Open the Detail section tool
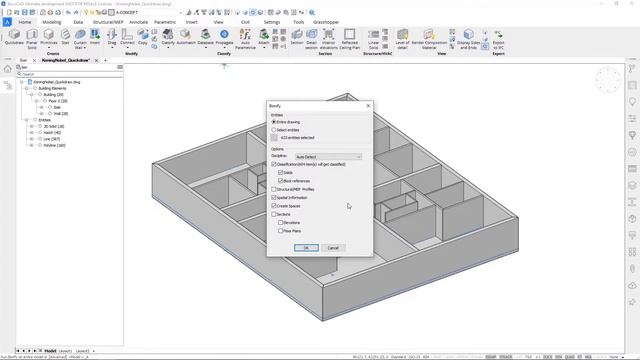The height and width of the screenshot is (360, 640). tap(311, 39)
